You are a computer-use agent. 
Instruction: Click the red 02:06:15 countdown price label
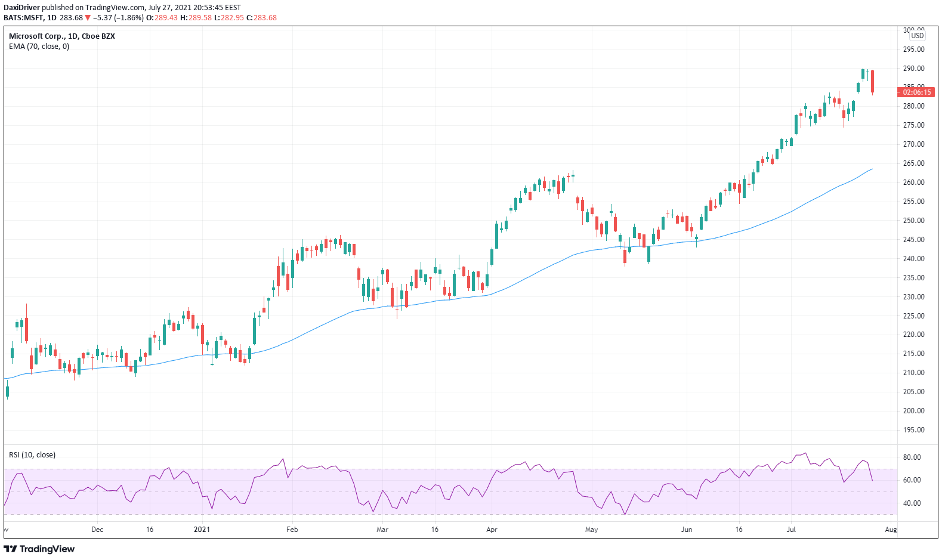916,92
